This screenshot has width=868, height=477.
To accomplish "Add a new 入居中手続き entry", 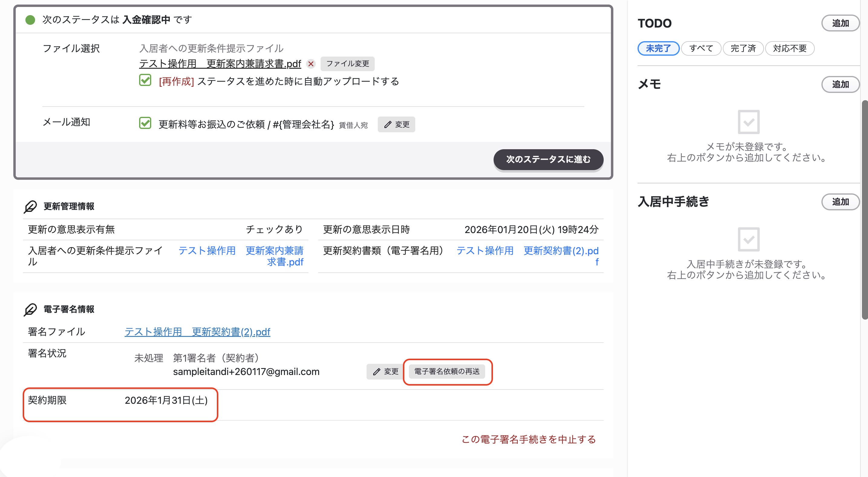I will (840, 202).
